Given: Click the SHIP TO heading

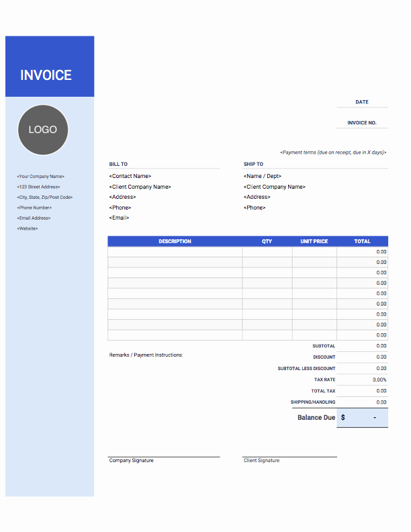Looking at the screenshot, I should point(253,164).
